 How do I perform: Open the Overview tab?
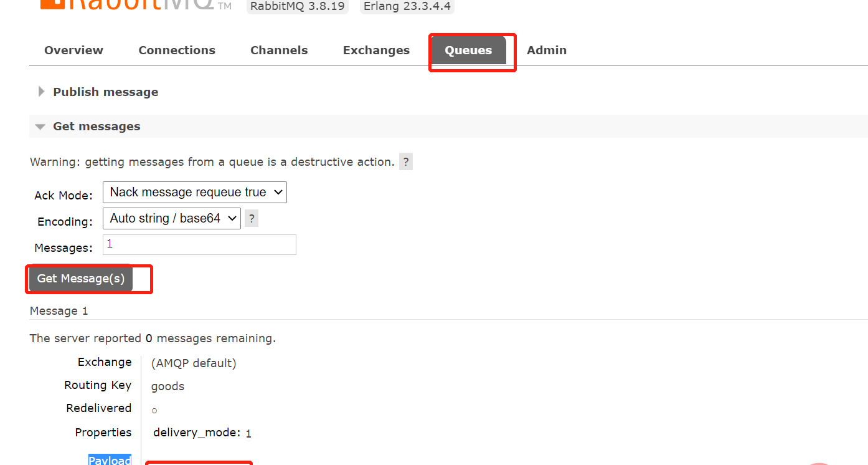(x=73, y=50)
